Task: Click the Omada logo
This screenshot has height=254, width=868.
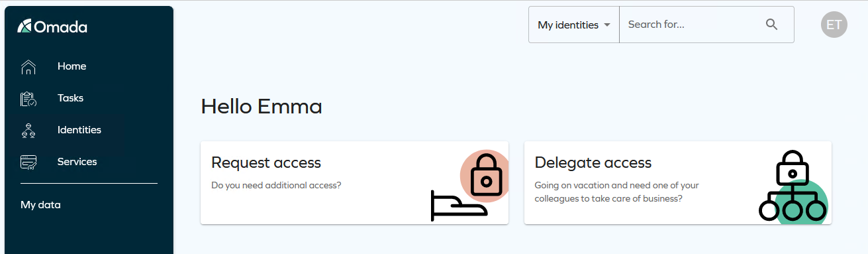Action: (x=52, y=27)
